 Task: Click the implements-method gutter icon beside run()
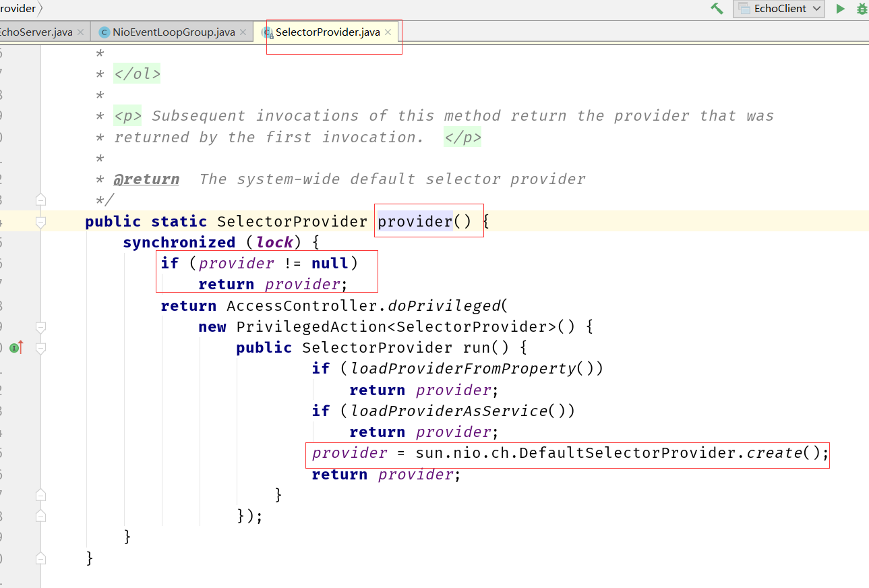pyautogui.click(x=17, y=348)
